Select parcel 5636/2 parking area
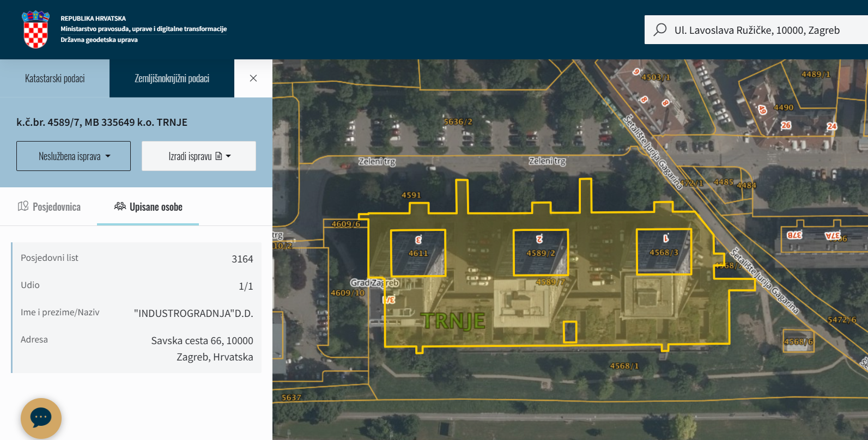 pyautogui.click(x=458, y=122)
